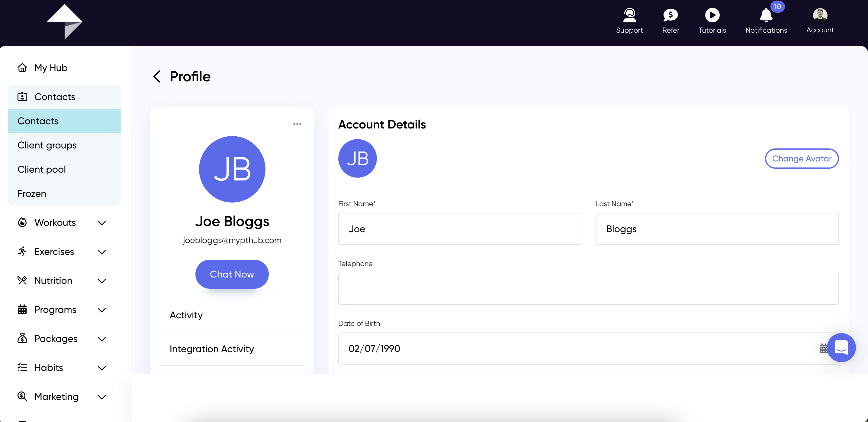Viewport: 868px width, 422px height.
Task: Focus the Telephone input field
Action: (x=588, y=289)
